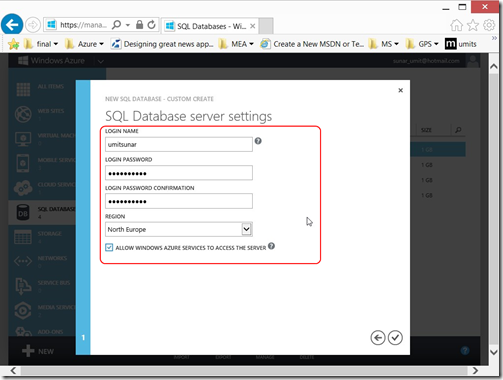Screen dimensions: 503x380
Task: Select All Items in Azure sidebar
Action: point(42,89)
